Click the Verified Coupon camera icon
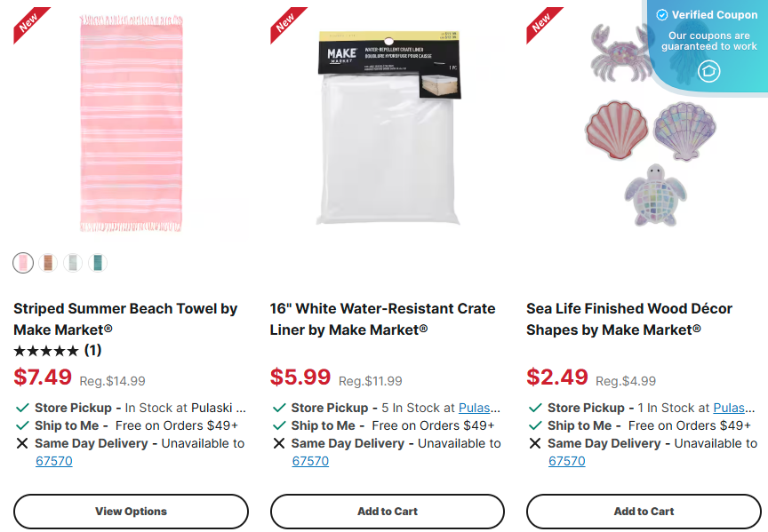The image size is (768, 532). coord(708,71)
